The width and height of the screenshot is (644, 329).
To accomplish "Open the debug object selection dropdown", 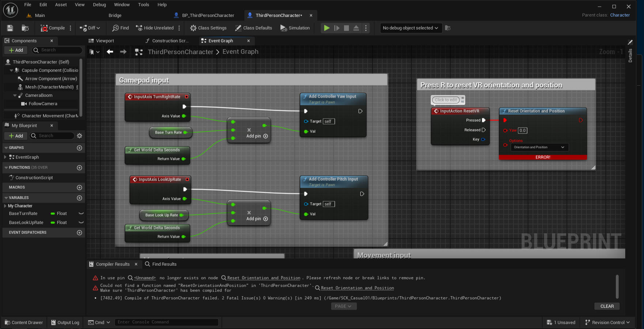I will pyautogui.click(x=410, y=28).
